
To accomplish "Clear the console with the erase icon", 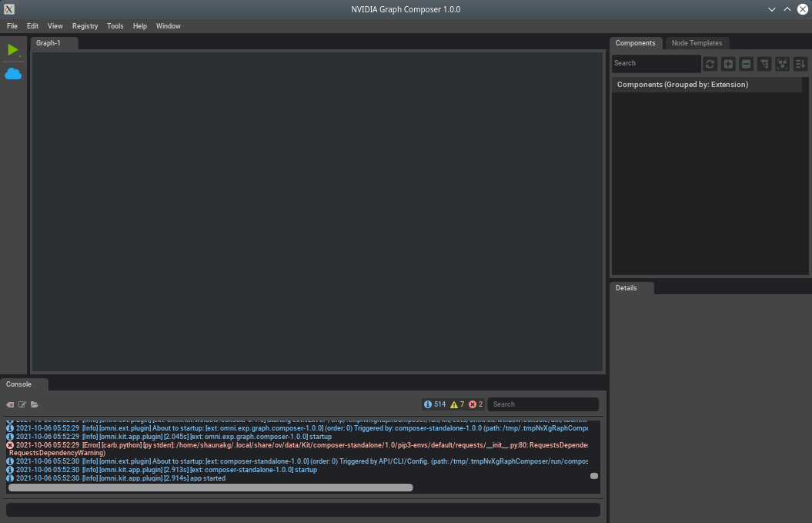I will 11,404.
